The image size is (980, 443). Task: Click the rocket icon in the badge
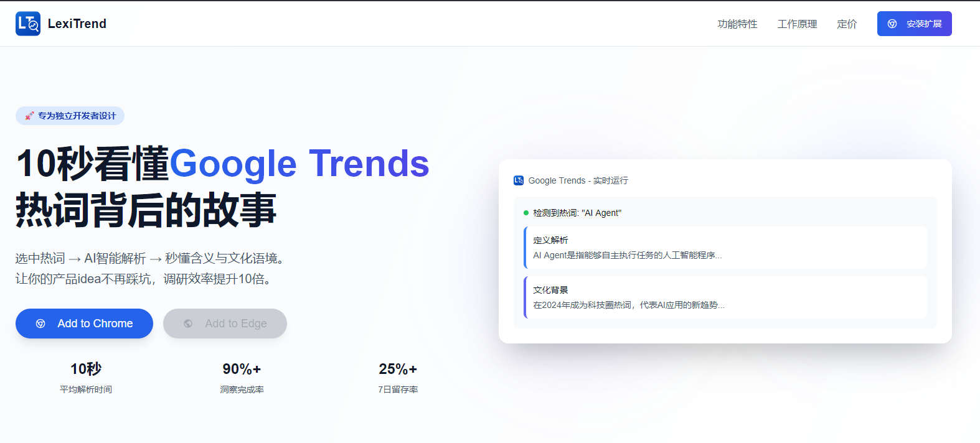click(29, 116)
